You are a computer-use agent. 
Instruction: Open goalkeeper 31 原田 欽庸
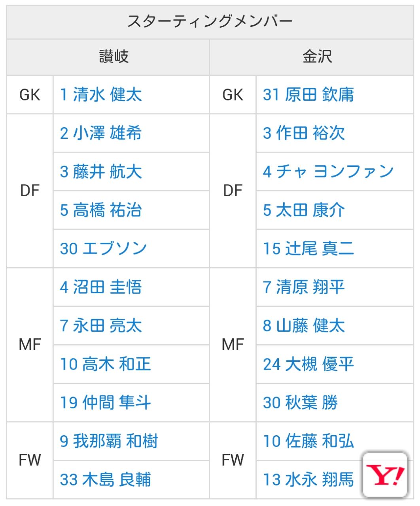(308, 95)
